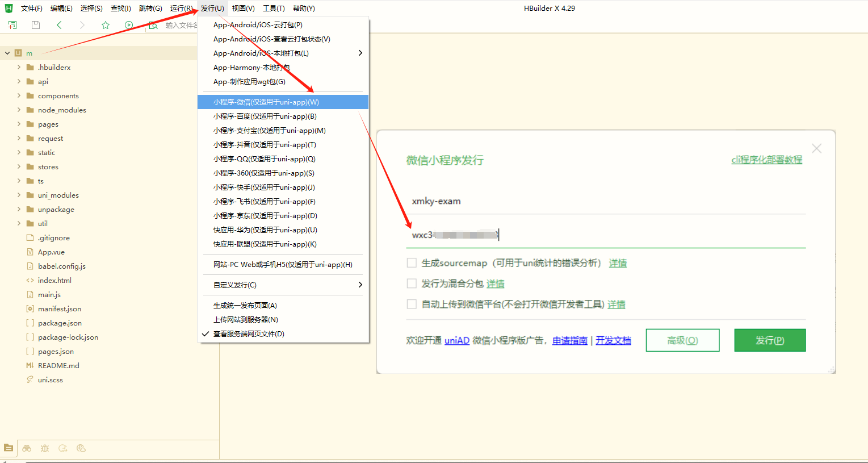Click the star bookmark toolbar icon
This screenshot has height=463, width=868.
[x=106, y=25]
